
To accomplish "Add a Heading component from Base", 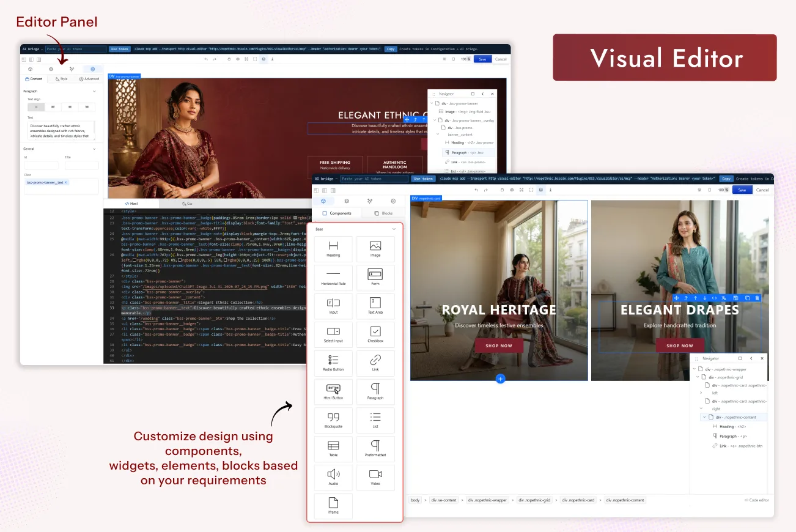I will tap(333, 249).
